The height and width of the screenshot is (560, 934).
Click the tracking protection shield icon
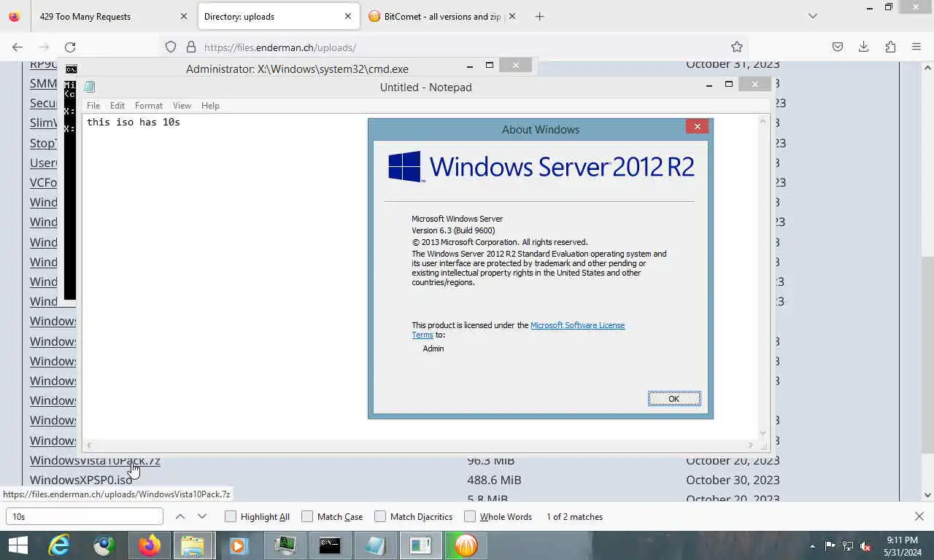[171, 47]
